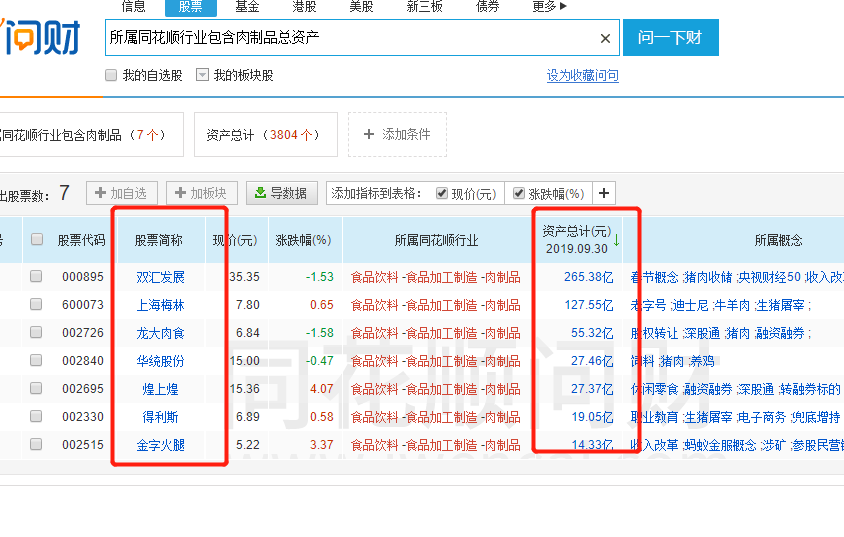Select the 股票 tab
Viewport: 844px width, 537px height.
191,7
